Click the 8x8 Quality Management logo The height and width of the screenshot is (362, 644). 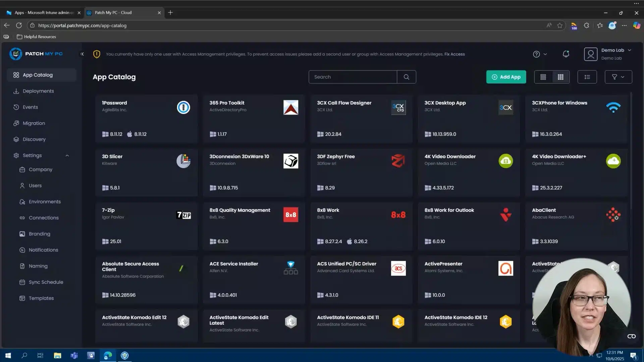tap(291, 215)
